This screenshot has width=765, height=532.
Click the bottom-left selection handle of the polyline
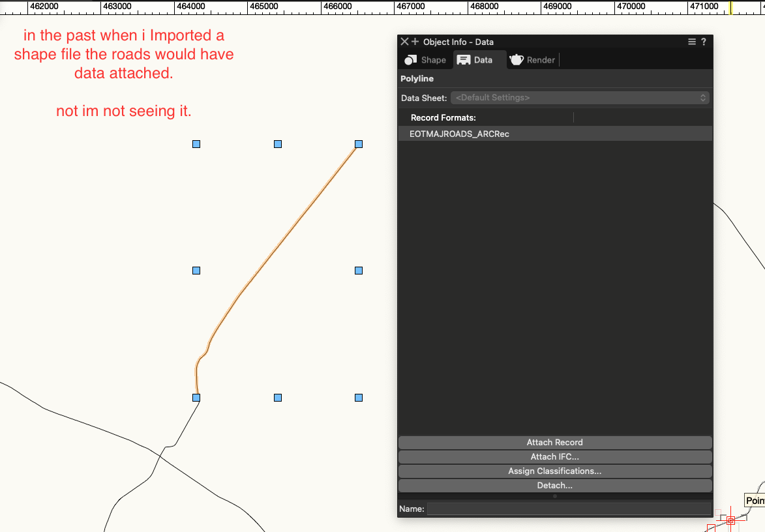196,398
